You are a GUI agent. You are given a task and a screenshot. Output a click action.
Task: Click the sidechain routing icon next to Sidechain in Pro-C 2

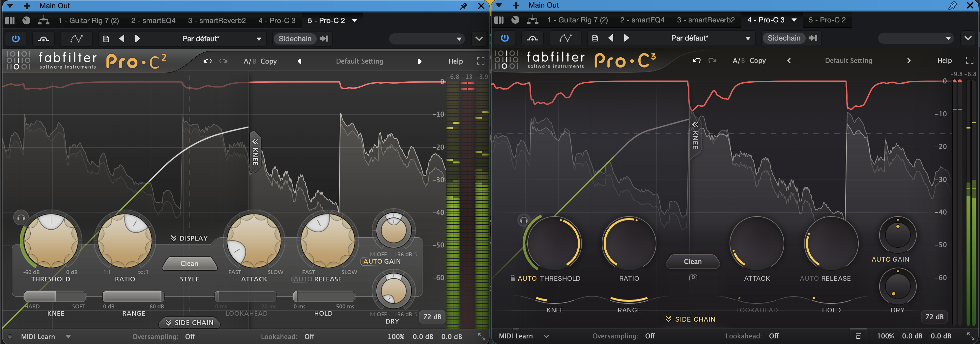pos(324,39)
